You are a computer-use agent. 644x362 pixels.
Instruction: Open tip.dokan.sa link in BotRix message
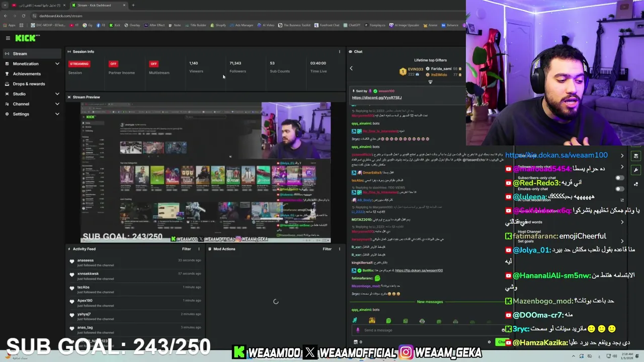pyautogui.click(x=419, y=270)
